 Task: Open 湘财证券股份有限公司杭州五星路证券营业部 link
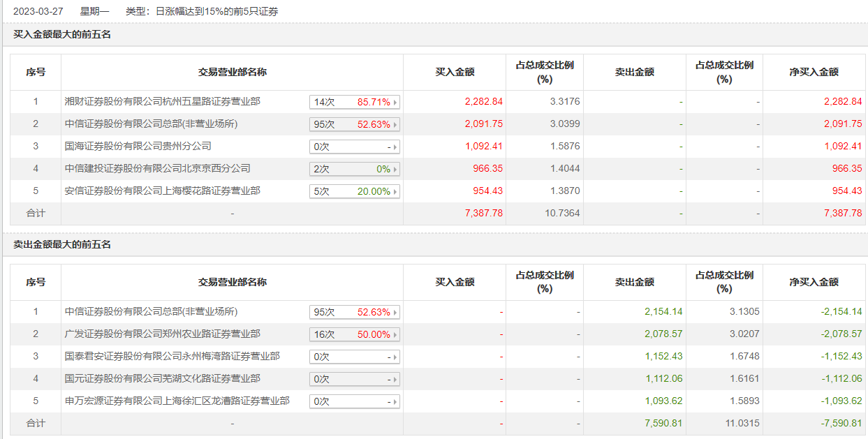tap(162, 101)
